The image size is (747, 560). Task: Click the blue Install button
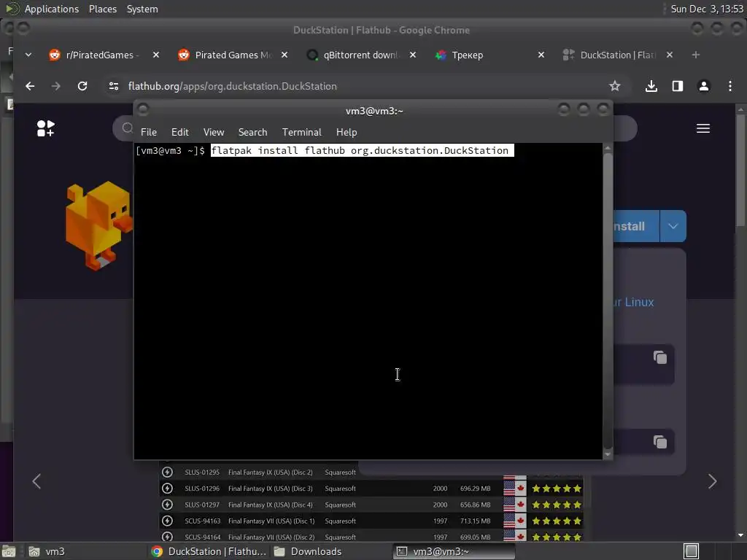click(x=636, y=226)
